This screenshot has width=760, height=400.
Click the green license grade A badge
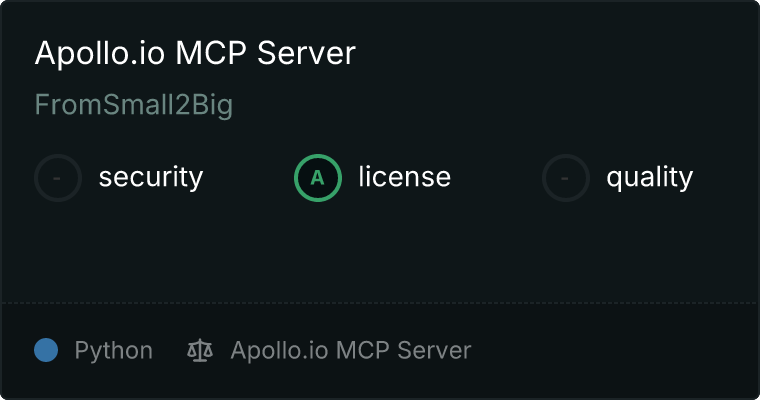[318, 178]
